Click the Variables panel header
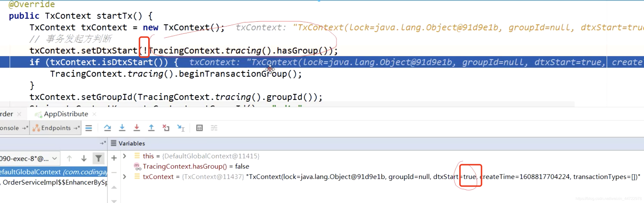644x203 pixels. 132,143
